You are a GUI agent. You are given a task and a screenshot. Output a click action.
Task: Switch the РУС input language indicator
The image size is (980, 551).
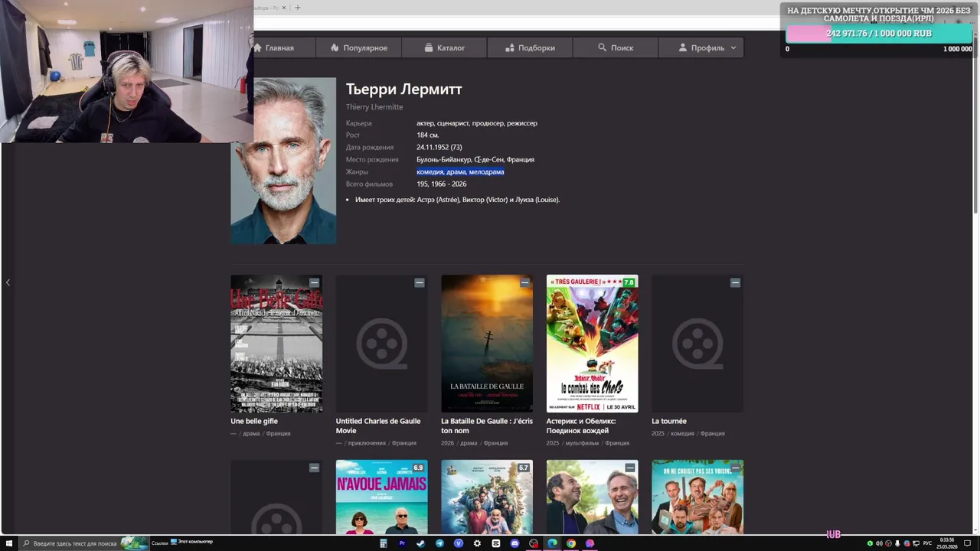(927, 543)
